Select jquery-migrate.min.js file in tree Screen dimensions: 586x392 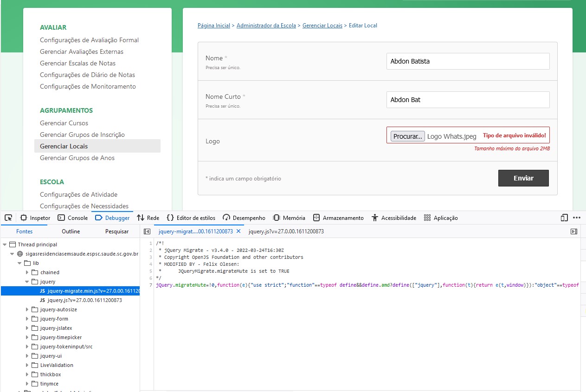point(70,291)
